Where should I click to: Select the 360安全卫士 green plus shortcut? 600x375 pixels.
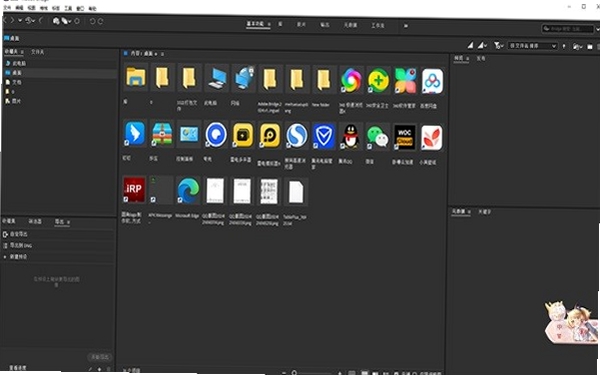pyautogui.click(x=378, y=80)
